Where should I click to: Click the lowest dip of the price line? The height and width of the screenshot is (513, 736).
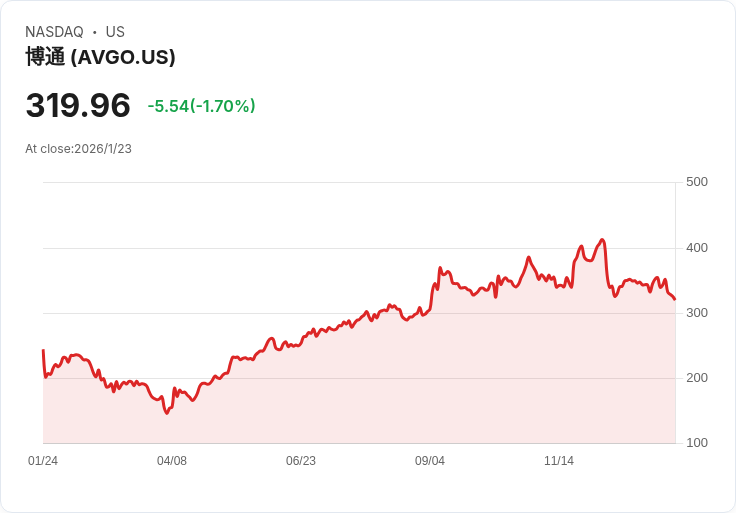(x=167, y=412)
